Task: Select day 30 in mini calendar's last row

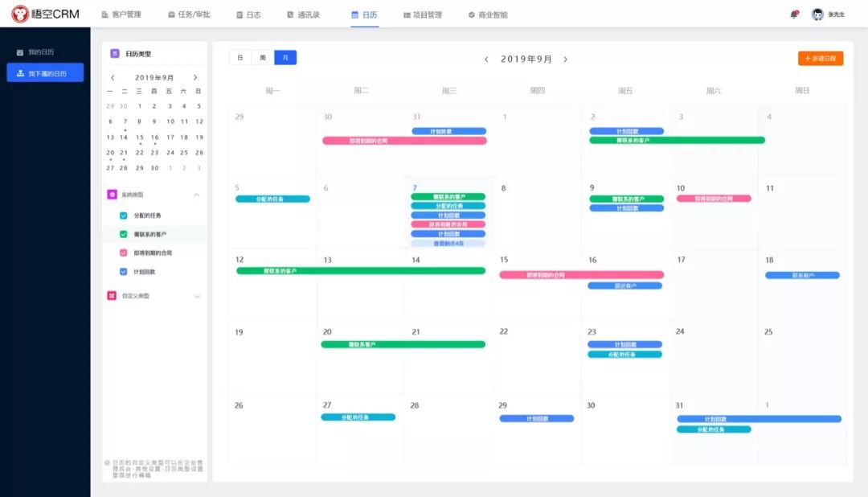Action: (155, 168)
